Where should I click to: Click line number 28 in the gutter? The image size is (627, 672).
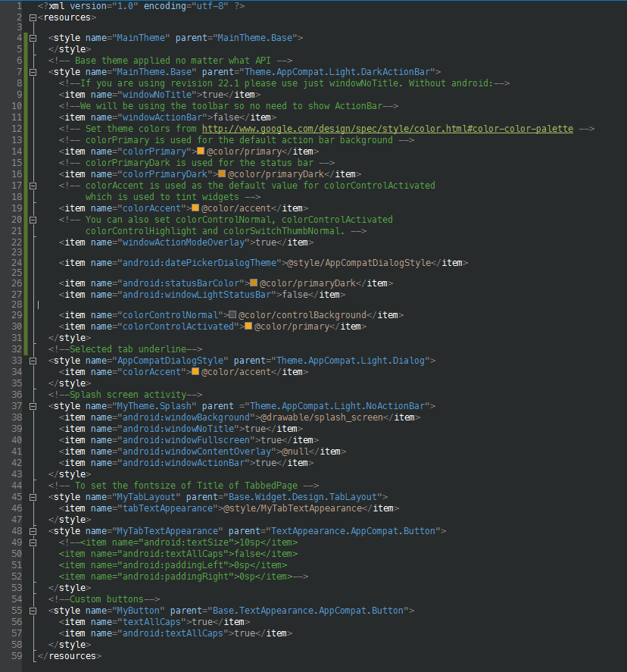(x=17, y=305)
